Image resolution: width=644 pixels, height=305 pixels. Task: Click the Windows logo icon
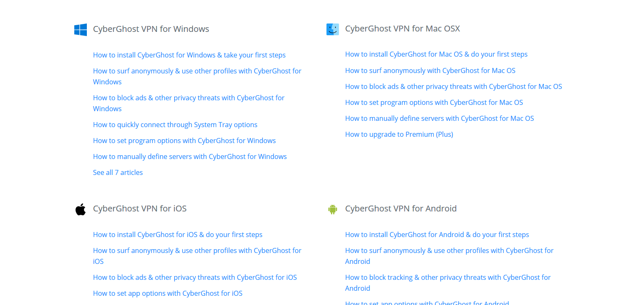click(81, 29)
